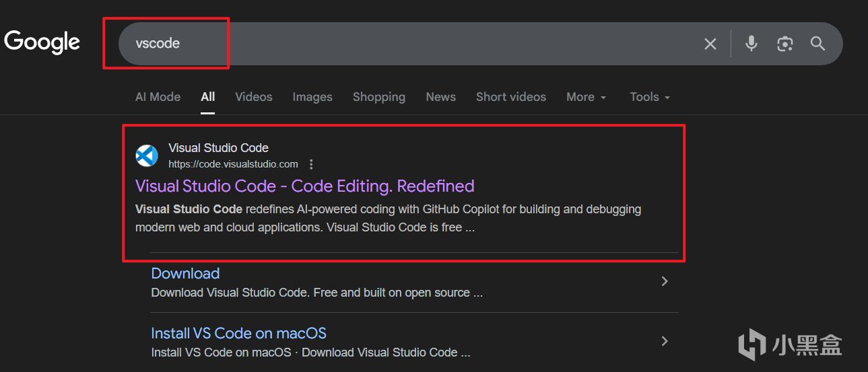Click the Google logo
The height and width of the screenshot is (372, 868).
point(42,42)
